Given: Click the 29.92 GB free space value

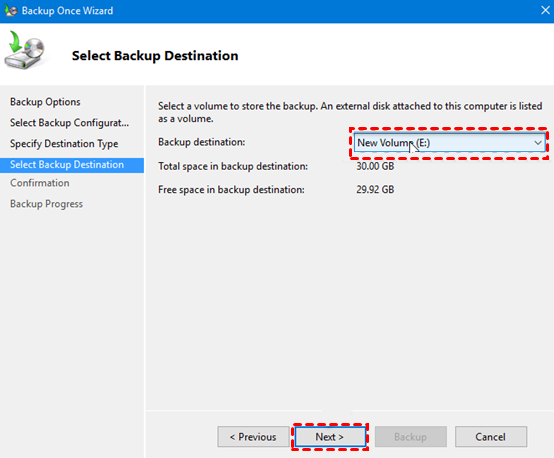Looking at the screenshot, I should tap(375, 190).
